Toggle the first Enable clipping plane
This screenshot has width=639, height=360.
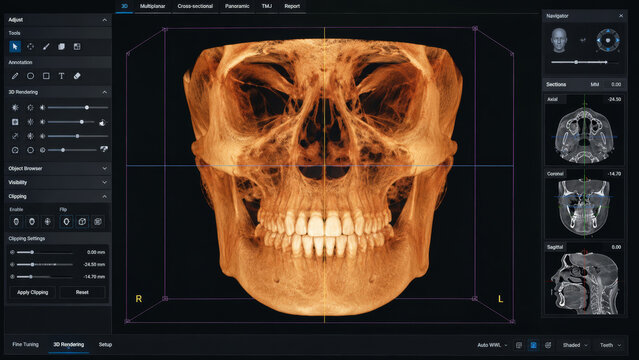(16, 221)
